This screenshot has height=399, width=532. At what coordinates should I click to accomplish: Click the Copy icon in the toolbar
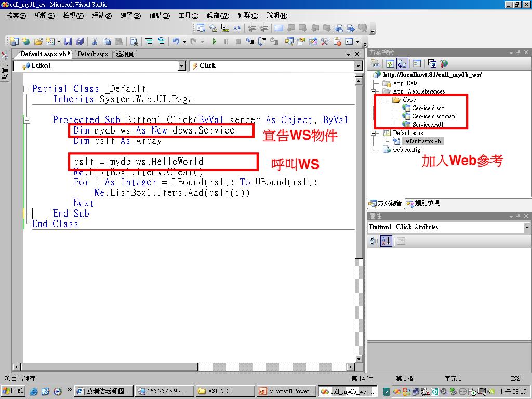107,42
